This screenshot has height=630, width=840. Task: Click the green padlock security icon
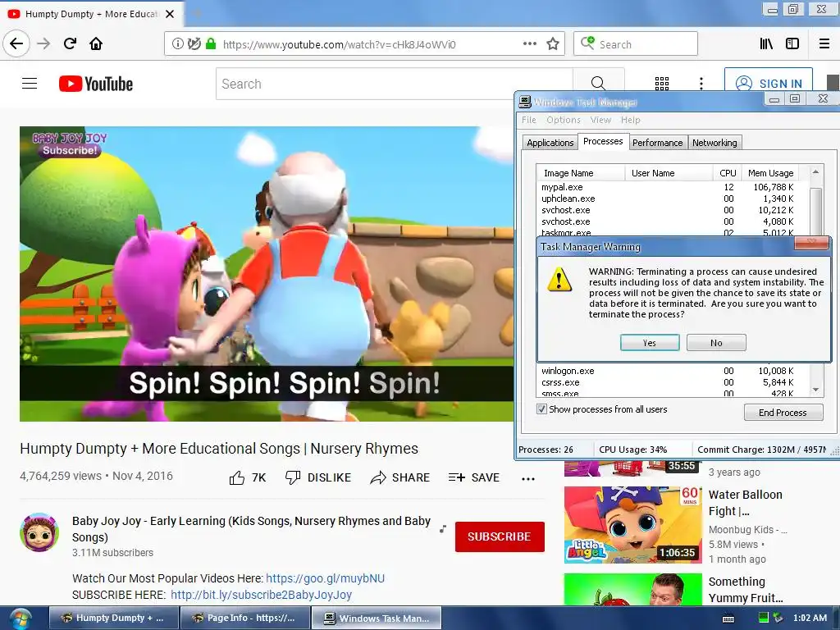point(211,44)
